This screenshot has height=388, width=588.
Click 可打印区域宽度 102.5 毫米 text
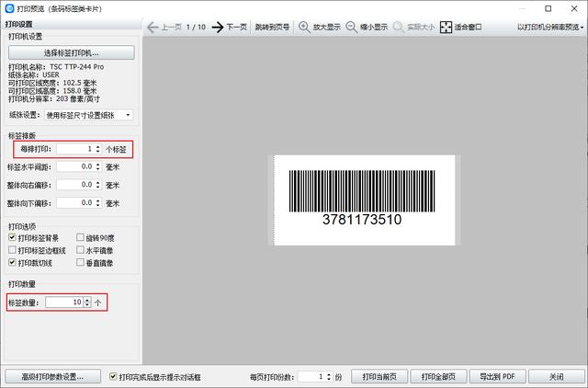(x=52, y=83)
